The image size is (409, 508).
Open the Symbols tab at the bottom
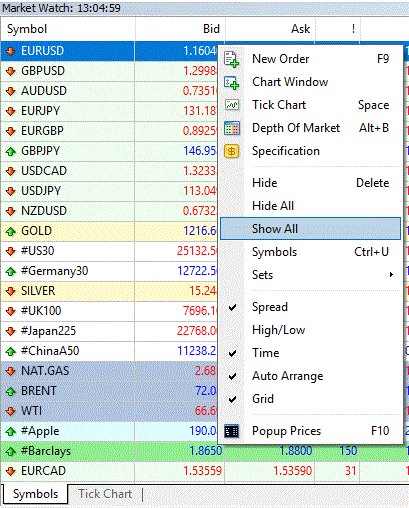[35, 494]
